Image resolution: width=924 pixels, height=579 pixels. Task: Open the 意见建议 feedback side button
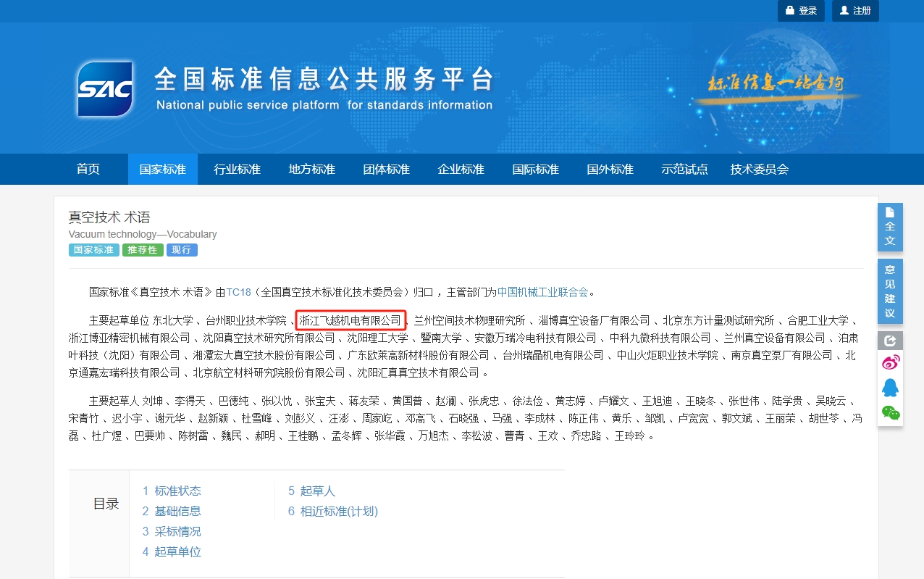(890, 291)
